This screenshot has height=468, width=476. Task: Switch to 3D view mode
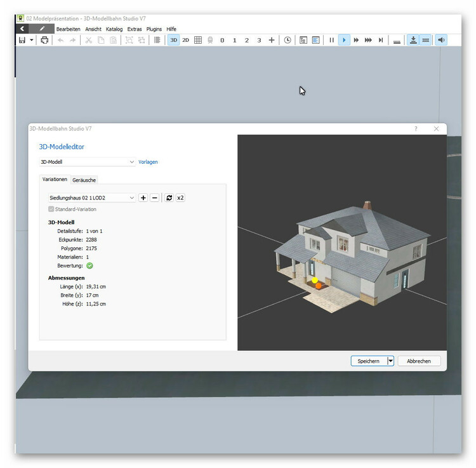(173, 40)
